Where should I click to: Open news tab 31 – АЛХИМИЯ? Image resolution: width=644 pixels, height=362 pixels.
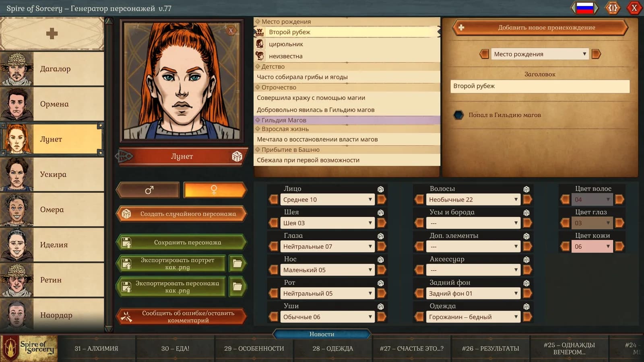(96, 349)
